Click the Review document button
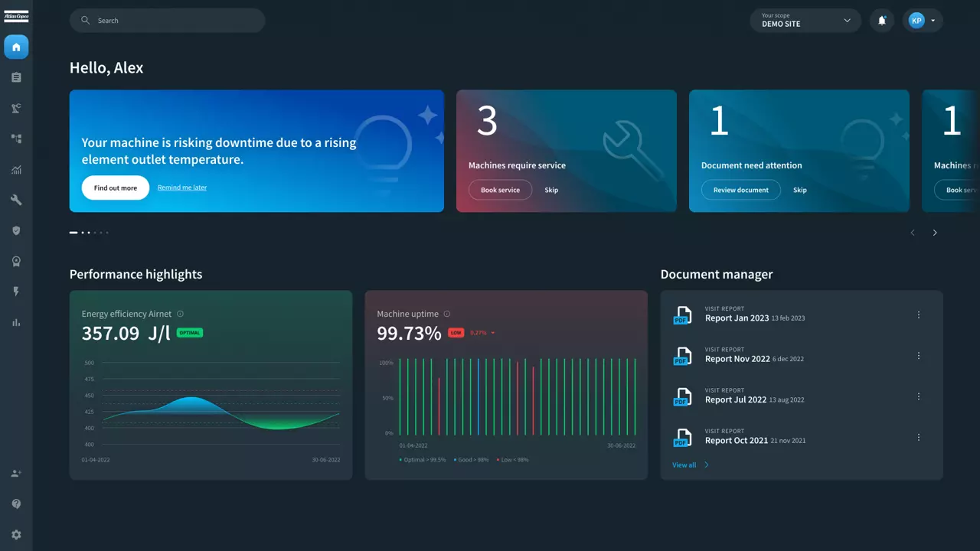The image size is (980, 551). coord(740,190)
